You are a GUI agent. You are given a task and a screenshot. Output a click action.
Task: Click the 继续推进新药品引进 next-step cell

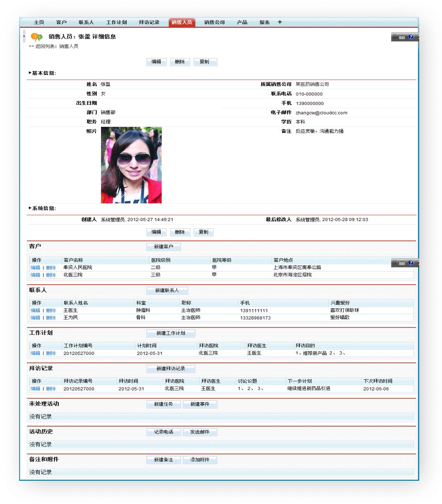(309, 389)
